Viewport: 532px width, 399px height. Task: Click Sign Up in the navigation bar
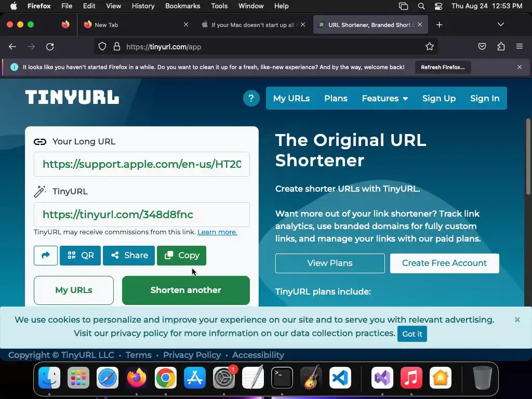click(439, 98)
